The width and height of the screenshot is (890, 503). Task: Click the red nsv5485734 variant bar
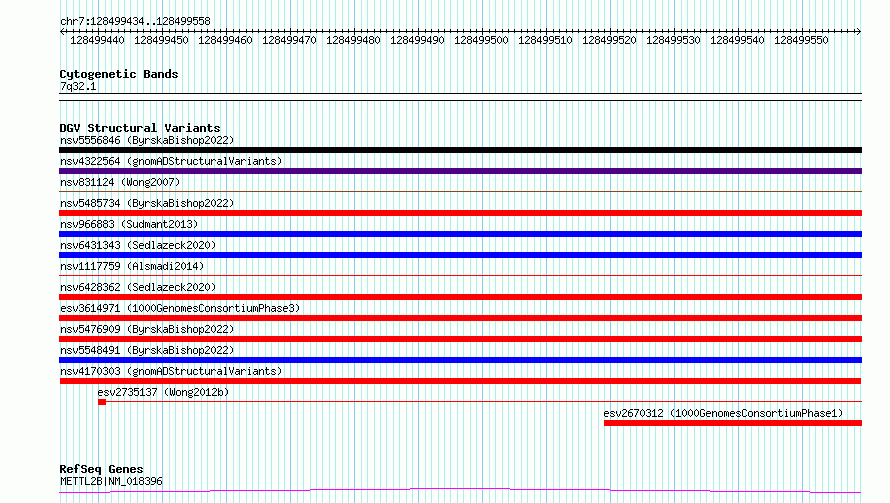point(460,213)
